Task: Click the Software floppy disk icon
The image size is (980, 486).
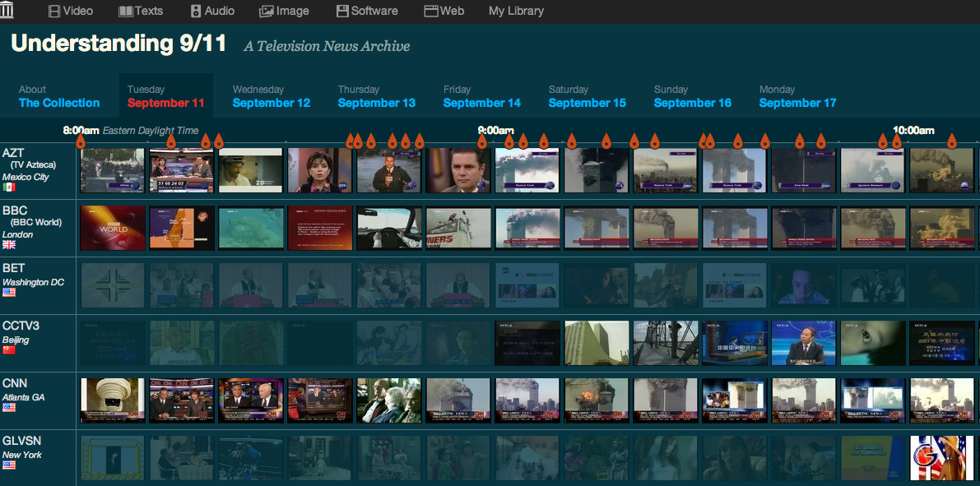Action: [x=341, y=11]
